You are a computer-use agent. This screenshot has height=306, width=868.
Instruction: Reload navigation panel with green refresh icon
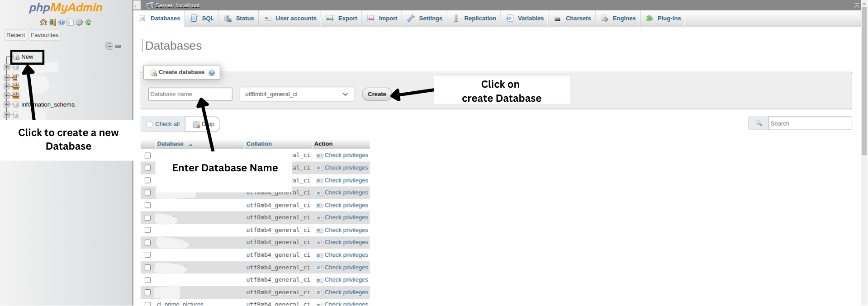[x=88, y=22]
